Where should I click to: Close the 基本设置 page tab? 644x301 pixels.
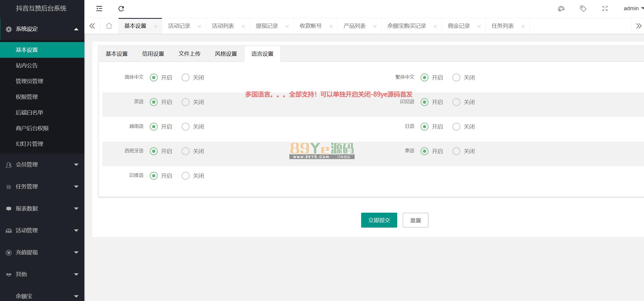(x=156, y=26)
